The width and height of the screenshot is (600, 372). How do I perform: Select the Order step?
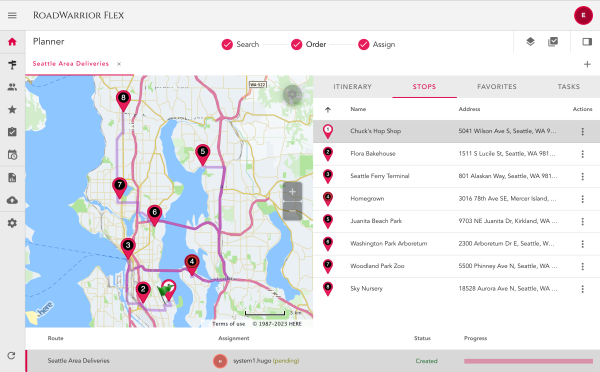tap(308, 44)
